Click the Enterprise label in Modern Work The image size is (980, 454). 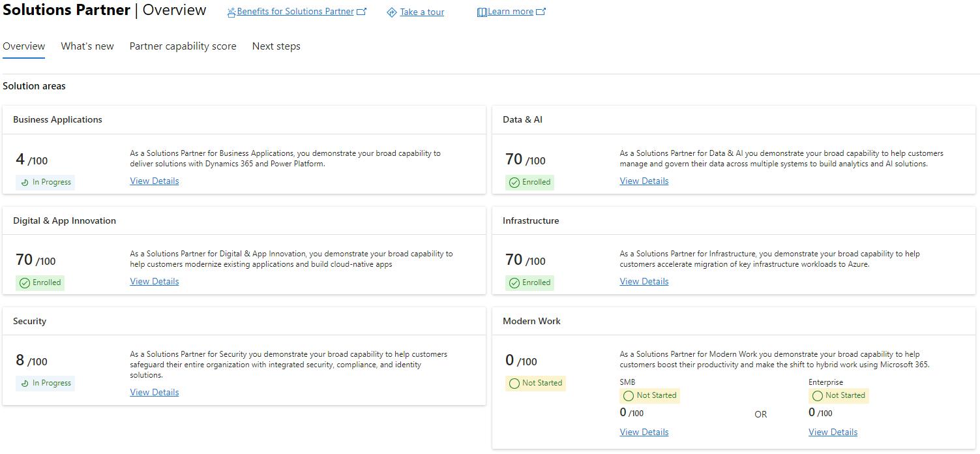(826, 382)
